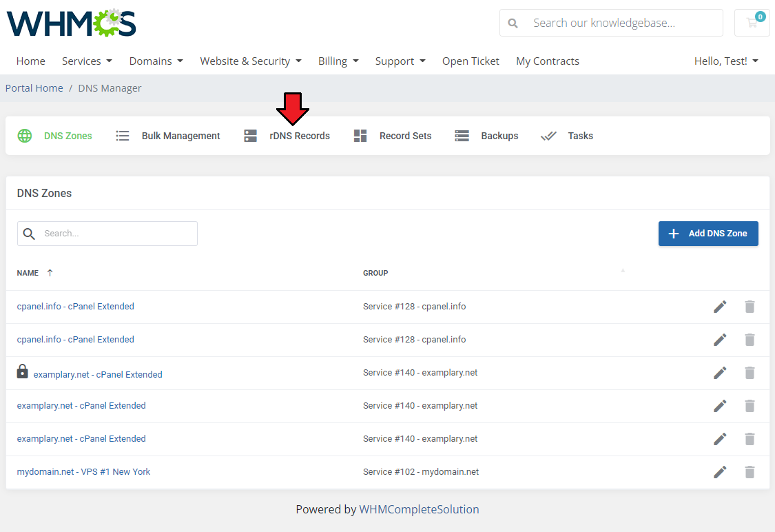Expand the Services dropdown menu

[87, 61]
